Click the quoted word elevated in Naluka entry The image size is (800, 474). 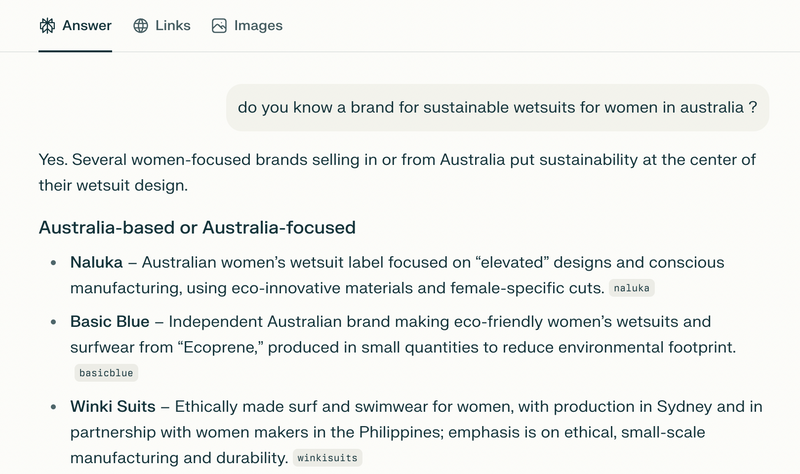click(512, 262)
